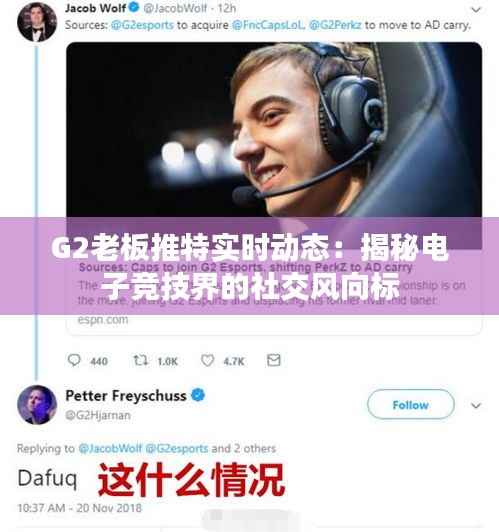Open the @G2esports mention in tweet text
499x532 pixels.
click(x=142, y=25)
